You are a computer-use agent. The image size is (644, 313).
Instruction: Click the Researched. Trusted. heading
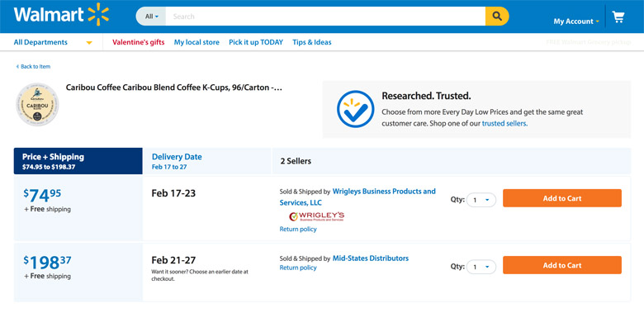point(426,96)
